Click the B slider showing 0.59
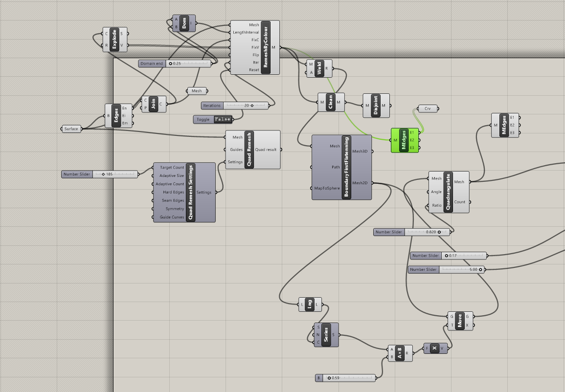 pos(345,378)
